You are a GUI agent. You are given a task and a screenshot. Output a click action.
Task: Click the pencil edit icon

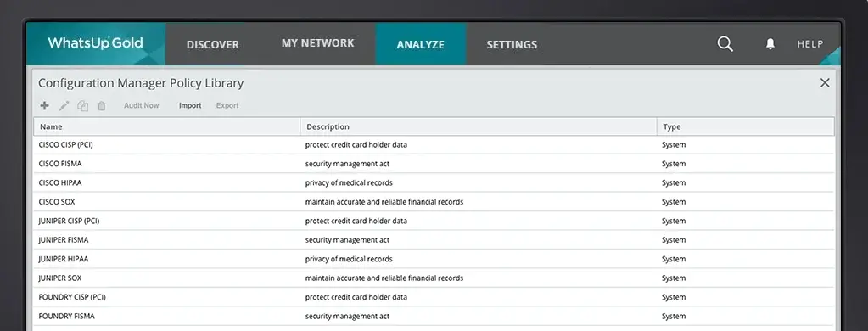click(64, 106)
